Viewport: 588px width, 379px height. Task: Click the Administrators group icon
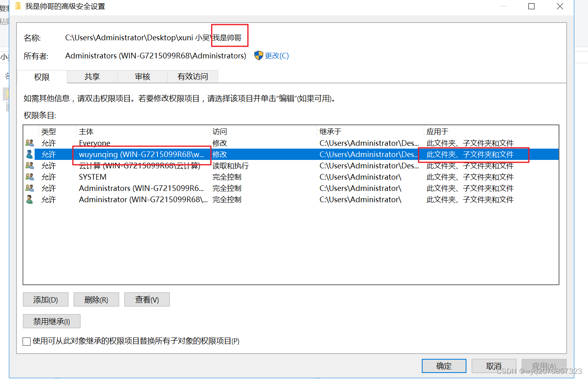(29, 188)
